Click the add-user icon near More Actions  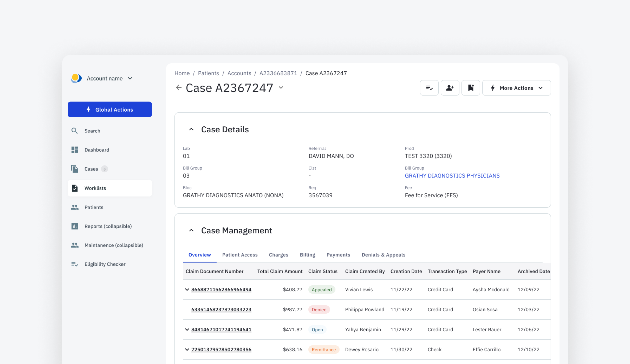point(450,88)
